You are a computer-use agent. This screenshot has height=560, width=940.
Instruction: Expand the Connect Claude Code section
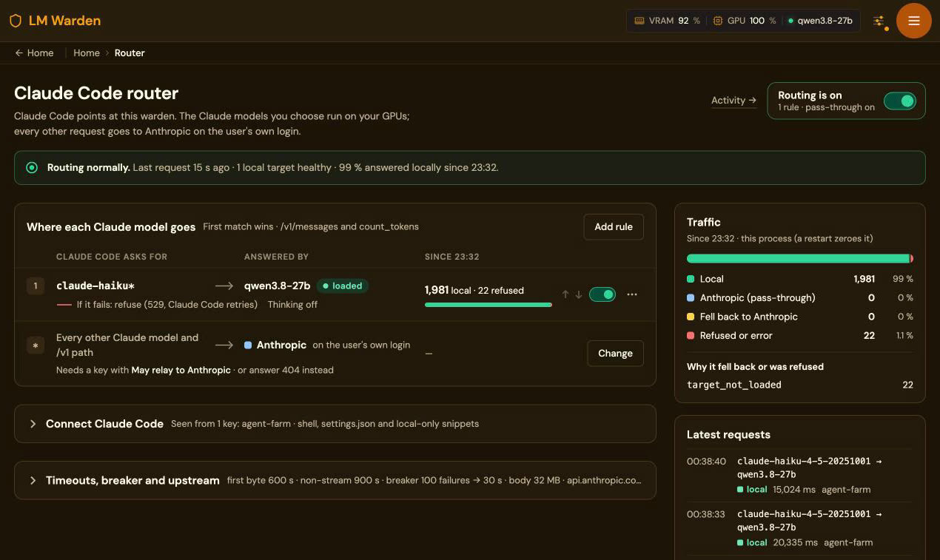click(x=335, y=424)
